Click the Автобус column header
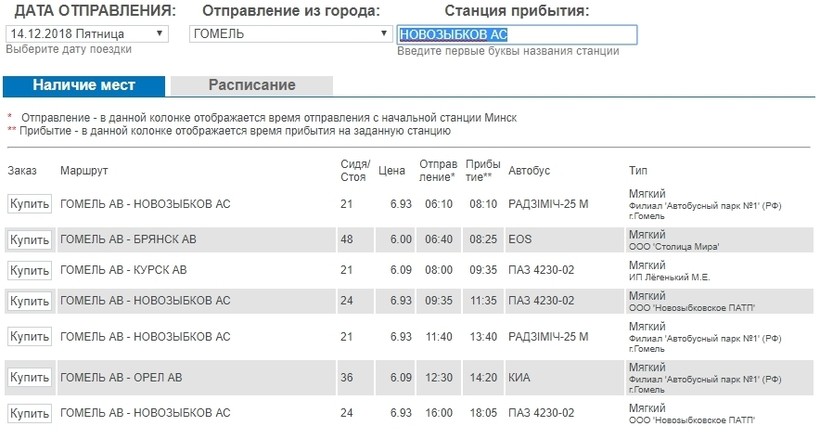820x439 pixels. pyautogui.click(x=529, y=171)
